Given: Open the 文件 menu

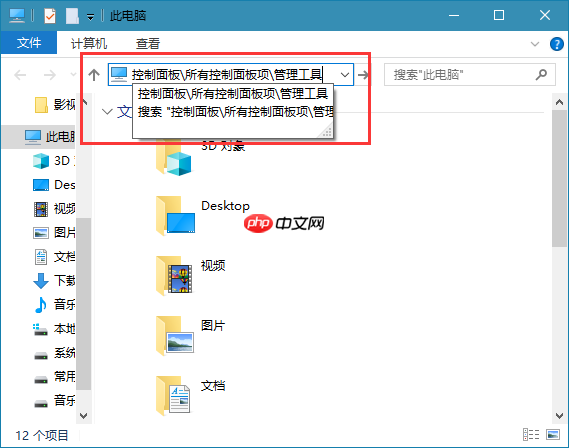Looking at the screenshot, I should 29,42.
